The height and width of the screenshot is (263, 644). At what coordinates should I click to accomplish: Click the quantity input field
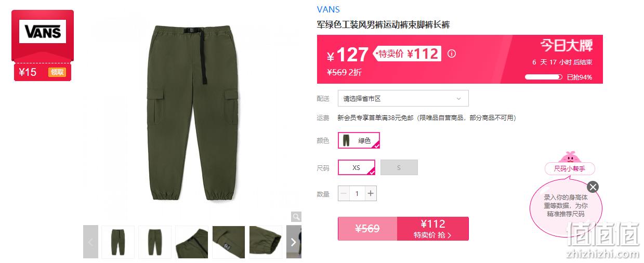tap(357, 193)
